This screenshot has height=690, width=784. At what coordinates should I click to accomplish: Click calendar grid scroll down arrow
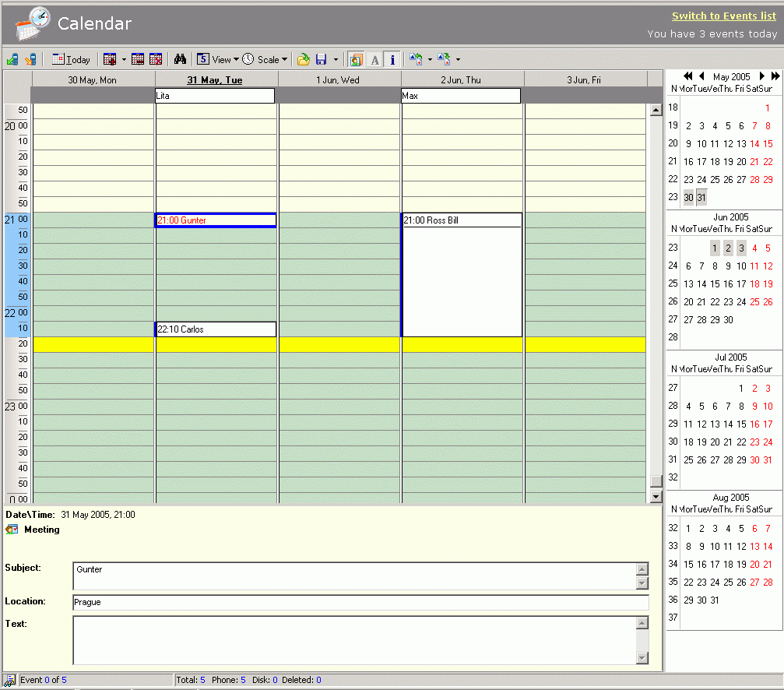(x=656, y=497)
